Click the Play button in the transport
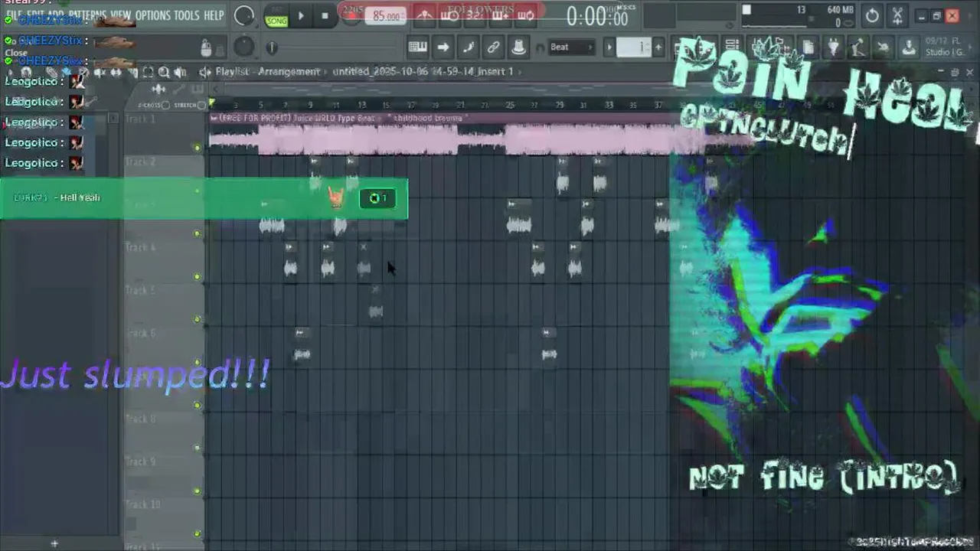Image resolution: width=980 pixels, height=551 pixels. coord(301,15)
